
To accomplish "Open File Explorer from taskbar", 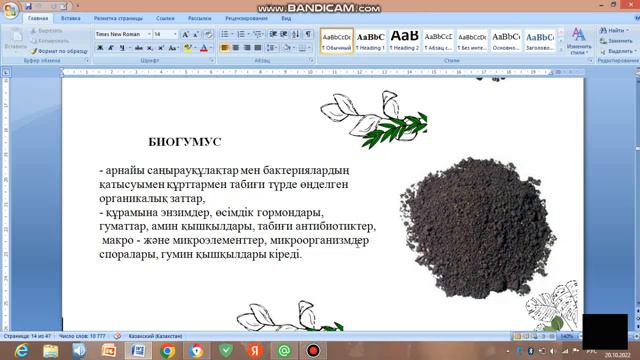I will [x=51, y=351].
